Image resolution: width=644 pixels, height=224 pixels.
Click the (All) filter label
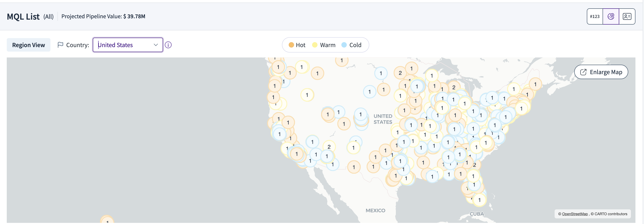[48, 17]
